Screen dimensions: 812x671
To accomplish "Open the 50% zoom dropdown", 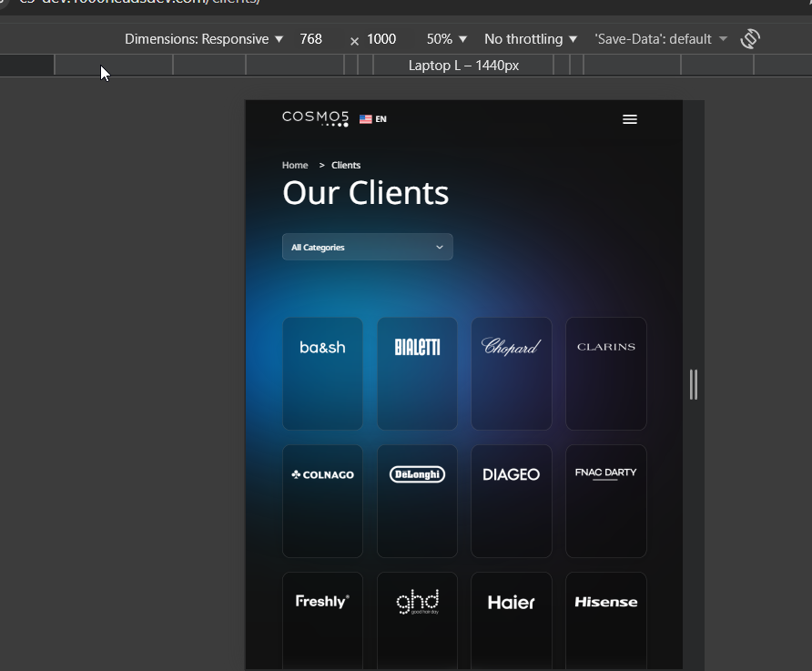I will point(446,39).
